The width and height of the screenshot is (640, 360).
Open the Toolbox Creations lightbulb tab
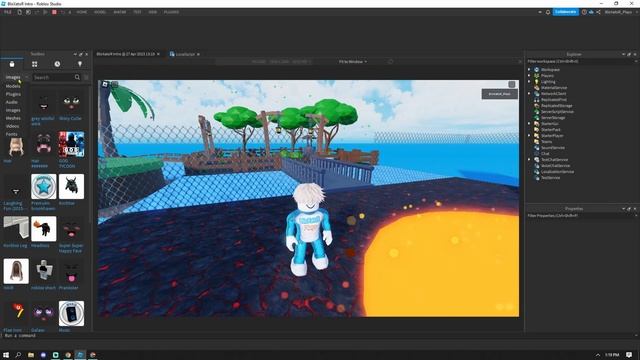(80, 64)
